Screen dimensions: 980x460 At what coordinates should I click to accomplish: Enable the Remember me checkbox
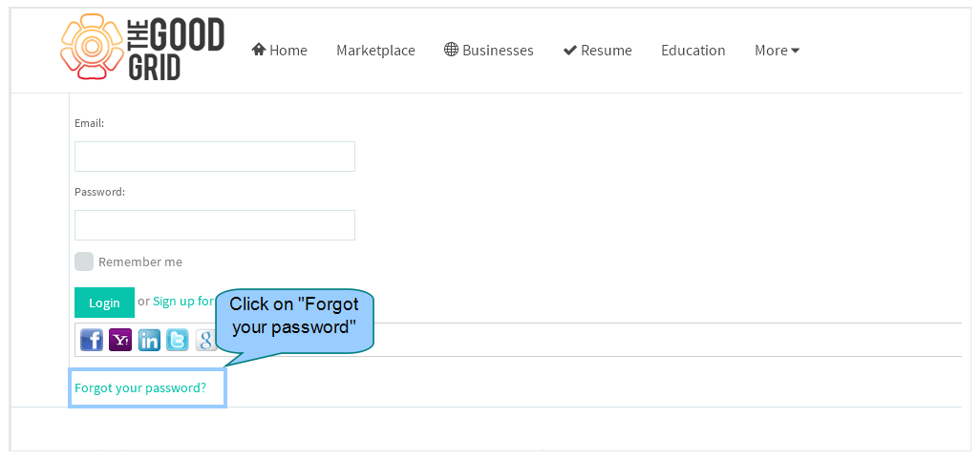(x=84, y=261)
